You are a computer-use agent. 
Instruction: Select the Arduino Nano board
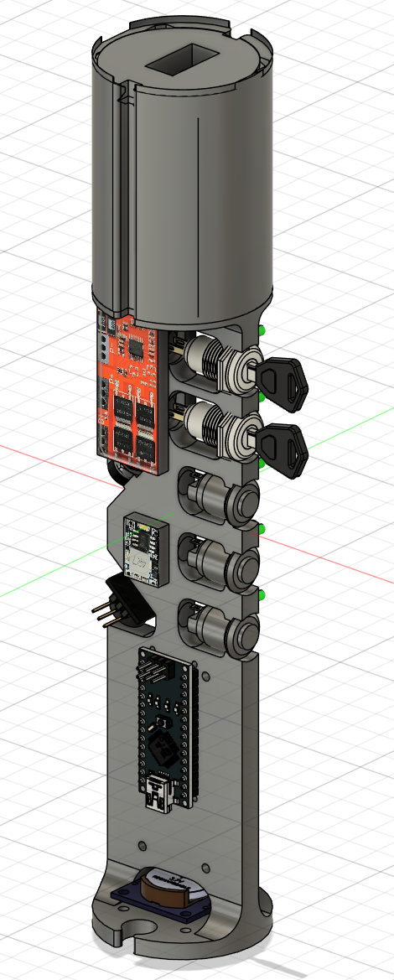[x=168, y=727]
